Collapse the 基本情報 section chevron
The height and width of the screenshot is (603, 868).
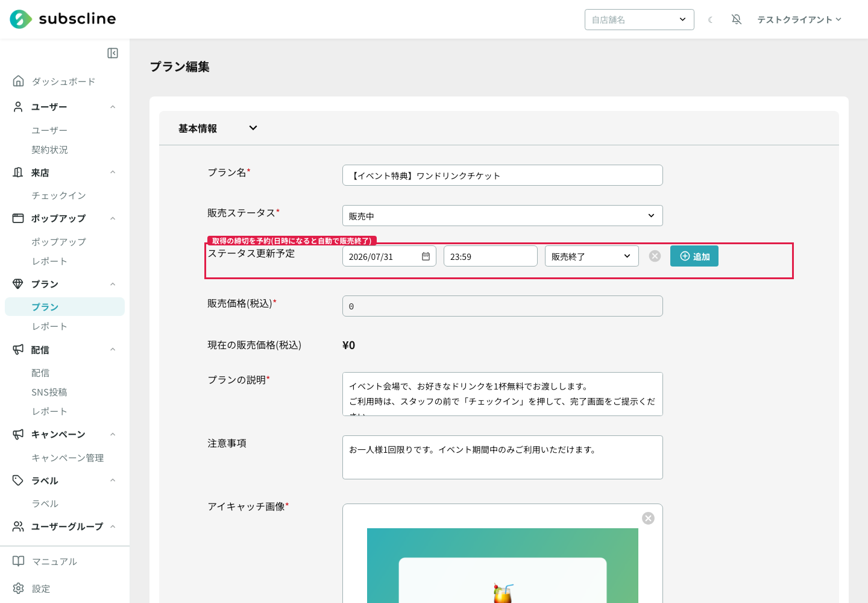point(253,128)
